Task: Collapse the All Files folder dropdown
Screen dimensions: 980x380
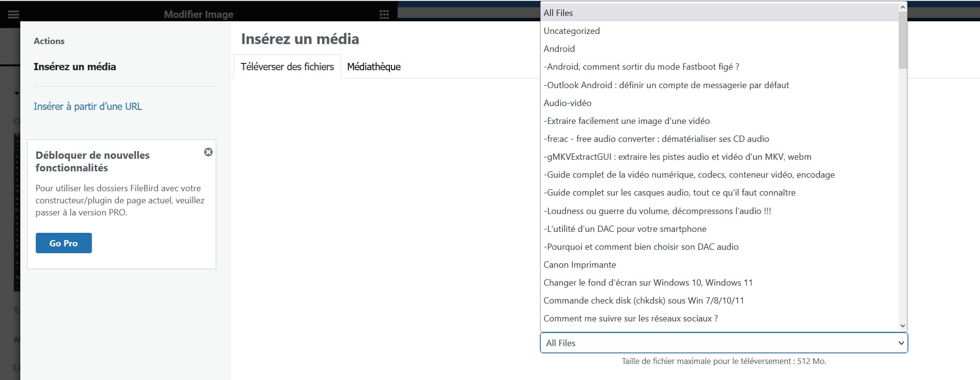Action: [x=724, y=343]
